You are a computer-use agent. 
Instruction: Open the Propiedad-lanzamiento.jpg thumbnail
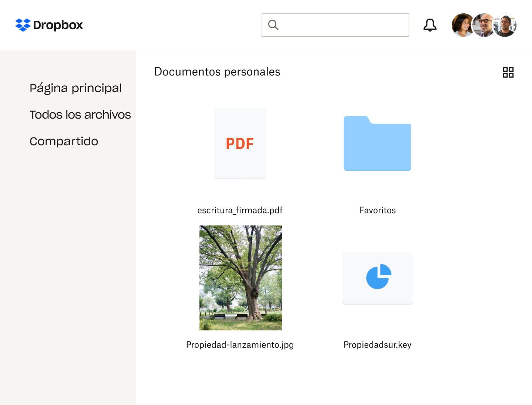tap(241, 278)
